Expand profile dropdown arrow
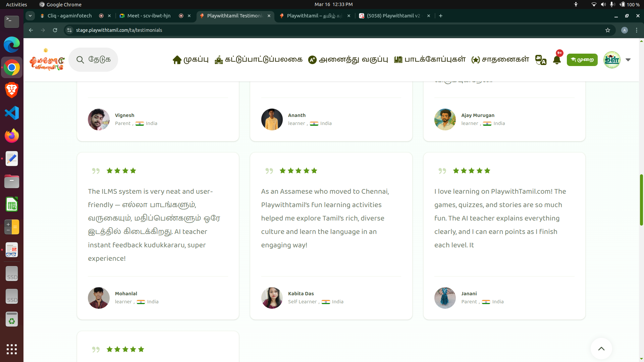644x362 pixels. (628, 60)
